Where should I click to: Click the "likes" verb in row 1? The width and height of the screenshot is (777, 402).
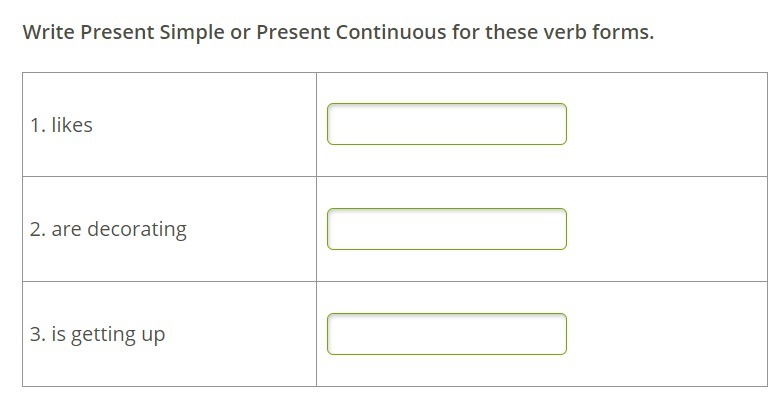coord(72,125)
